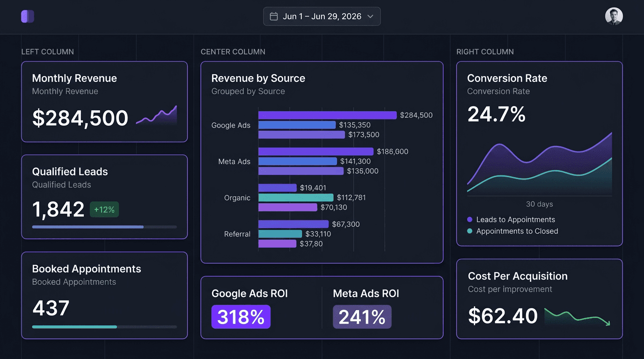The height and width of the screenshot is (359, 644).
Task: Click the +12% leads change badge
Action: [x=104, y=209]
